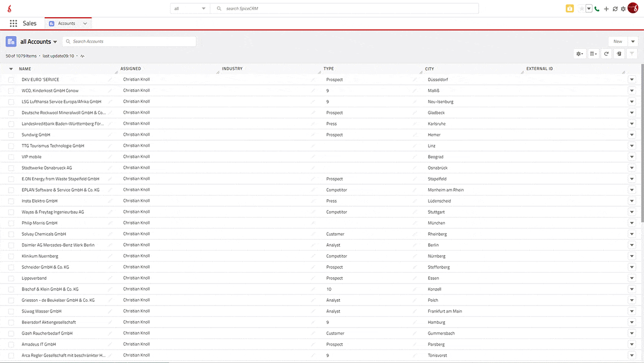Click the name pencil for Amadeus IT GmbH
This screenshot has height=363, width=644.
(110, 344)
